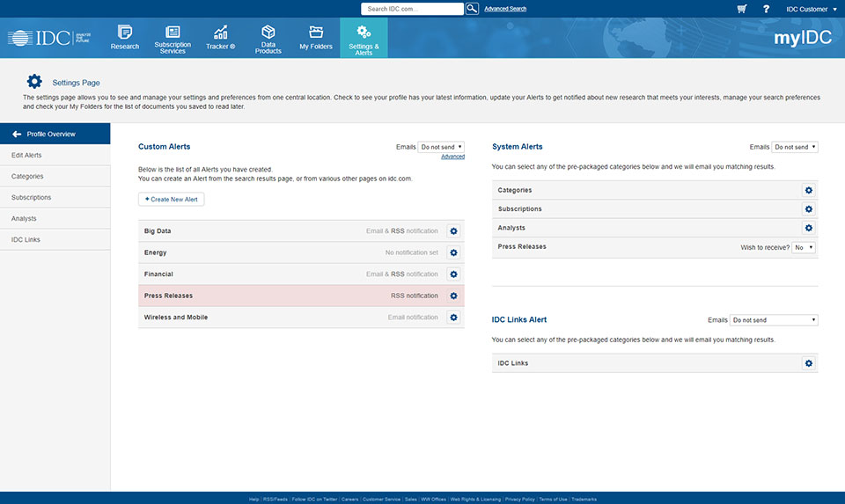Image resolution: width=845 pixels, height=504 pixels.
Task: Open IDC Links Alert Emails dropdown
Action: [x=774, y=320]
